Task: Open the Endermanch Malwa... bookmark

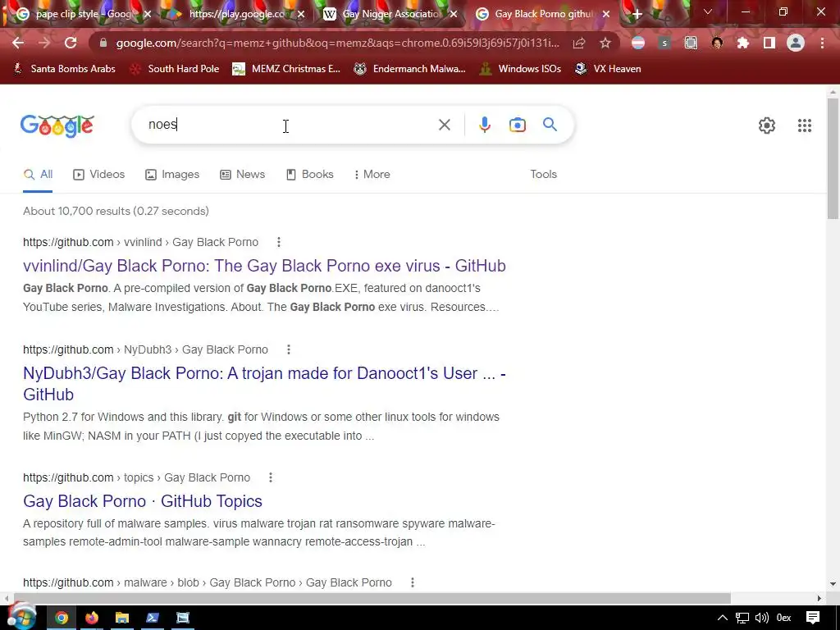Action: pos(410,69)
